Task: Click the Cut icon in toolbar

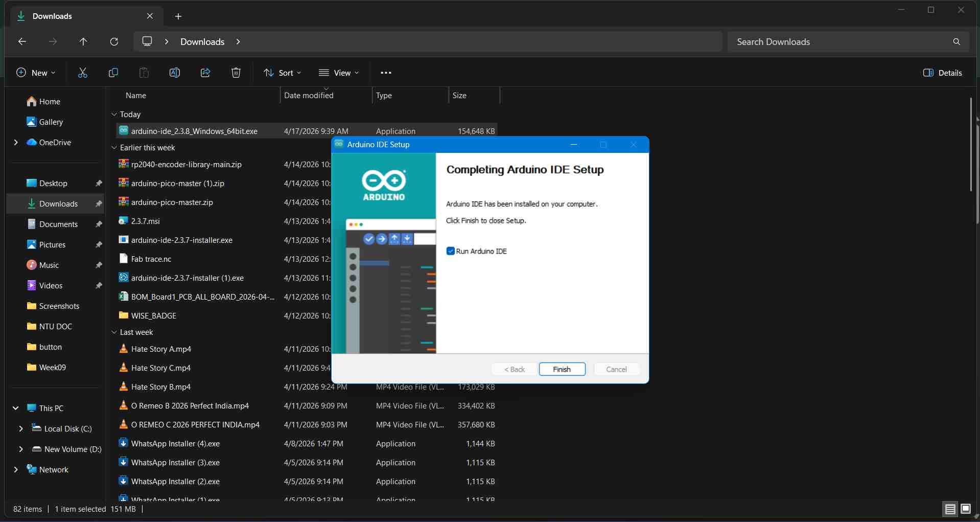Action: pyautogui.click(x=83, y=73)
